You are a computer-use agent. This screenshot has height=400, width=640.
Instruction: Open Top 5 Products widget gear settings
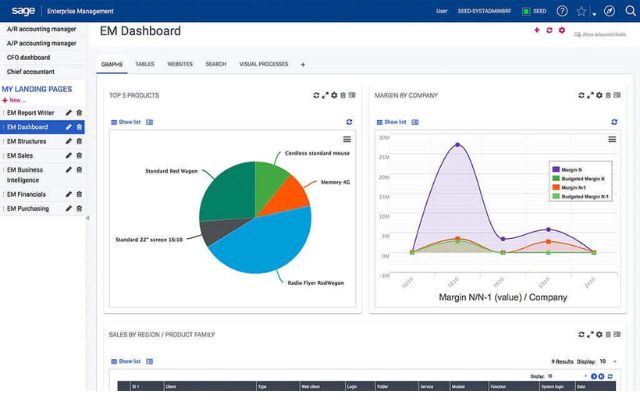(x=334, y=95)
